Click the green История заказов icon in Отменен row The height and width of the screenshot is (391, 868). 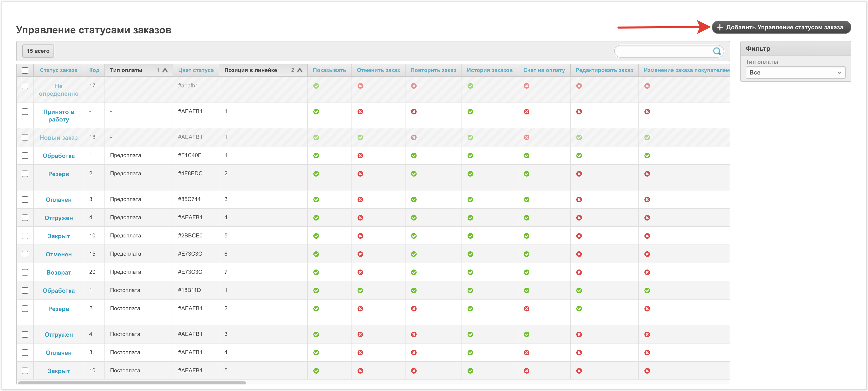click(470, 254)
